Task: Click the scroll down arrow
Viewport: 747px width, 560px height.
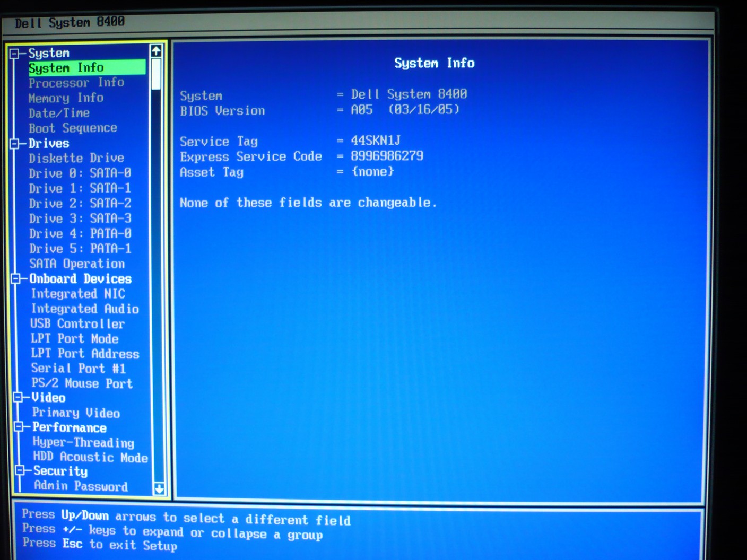Action: pos(159,488)
